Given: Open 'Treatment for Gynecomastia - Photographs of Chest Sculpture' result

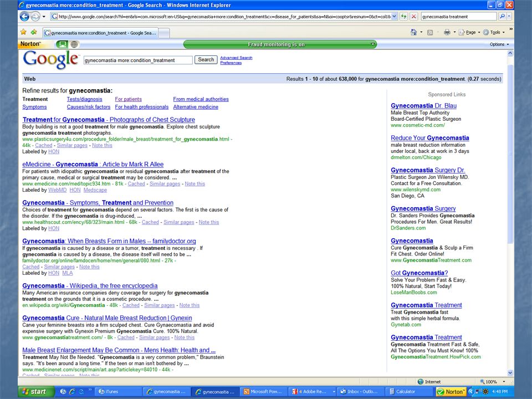Looking at the screenshot, I should click(109, 120).
